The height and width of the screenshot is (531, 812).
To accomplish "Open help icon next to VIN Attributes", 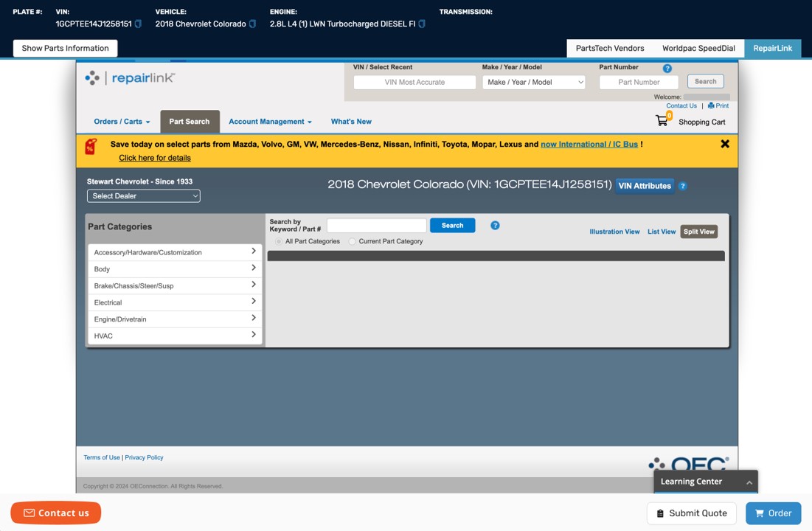I will point(682,186).
